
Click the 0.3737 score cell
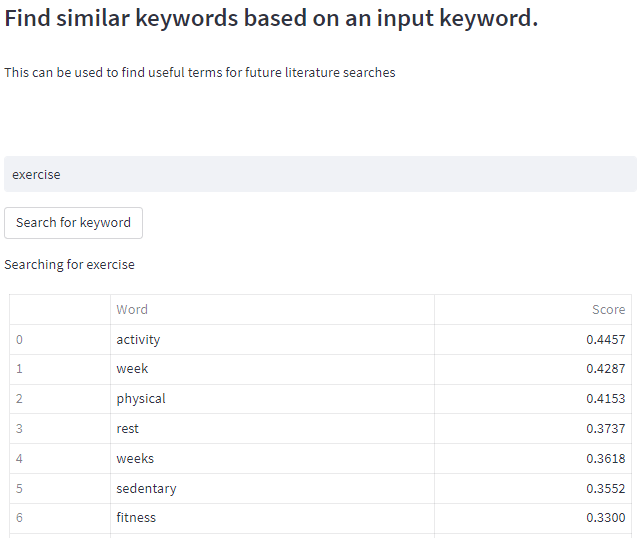532,429
